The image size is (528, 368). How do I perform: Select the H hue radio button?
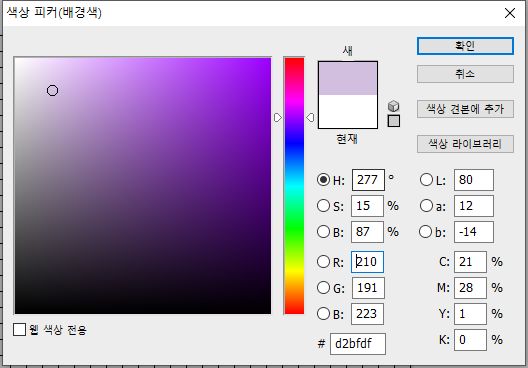323,180
